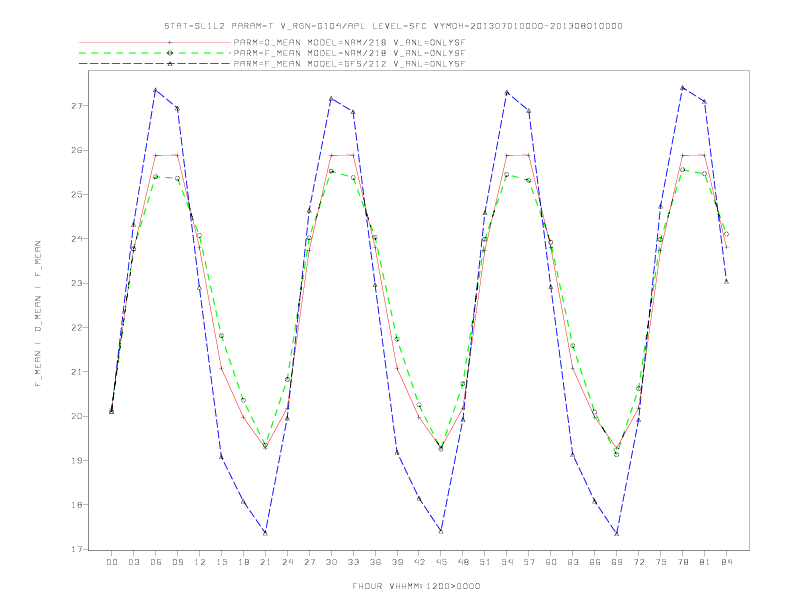The width and height of the screenshot is (792, 612).
Task: Select the F_MEAN GFS/212 legend label
Action: click(349, 64)
